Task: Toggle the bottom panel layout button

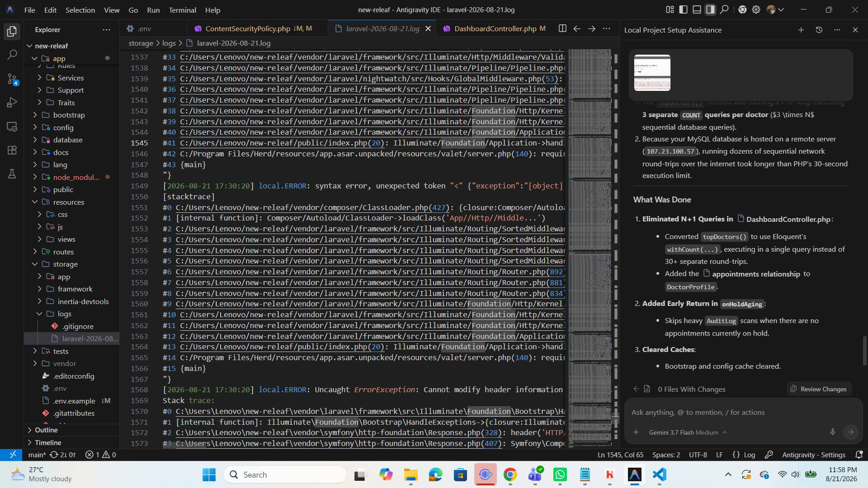Action: click(x=697, y=9)
